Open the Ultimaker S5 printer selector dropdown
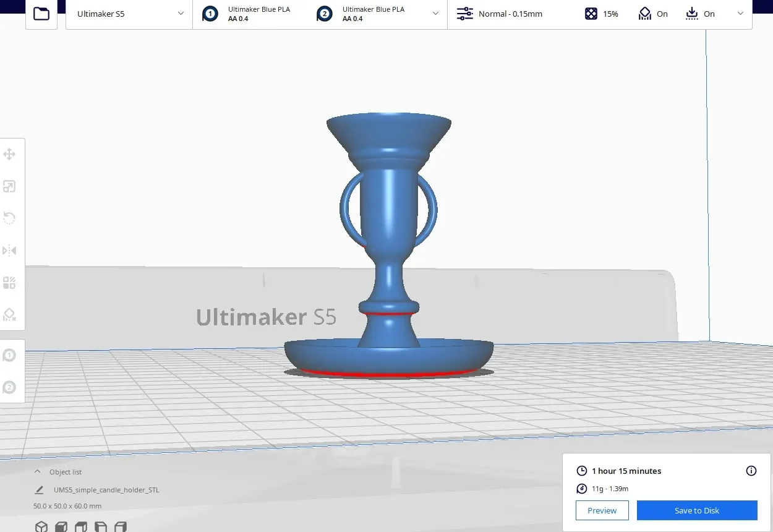 [x=129, y=14]
